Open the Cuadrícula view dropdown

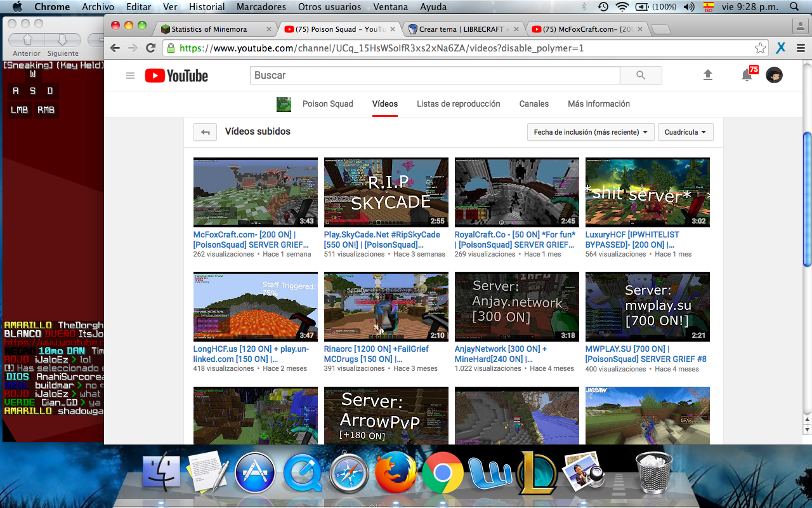686,132
